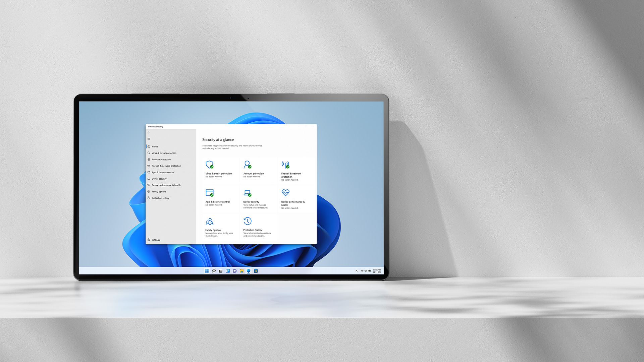Open Settings at the bottom left
Viewport: 644px width, 362px height.
[x=155, y=240]
